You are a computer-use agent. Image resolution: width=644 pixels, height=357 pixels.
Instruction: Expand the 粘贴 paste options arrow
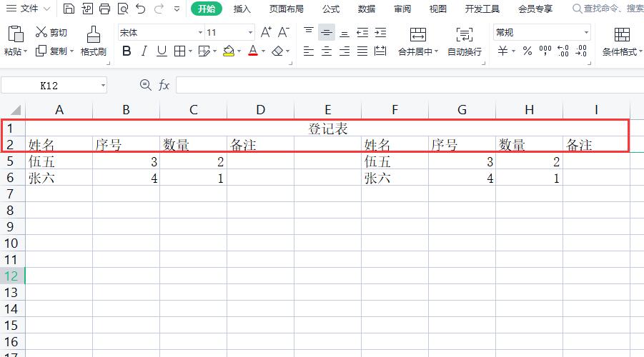(x=26, y=51)
